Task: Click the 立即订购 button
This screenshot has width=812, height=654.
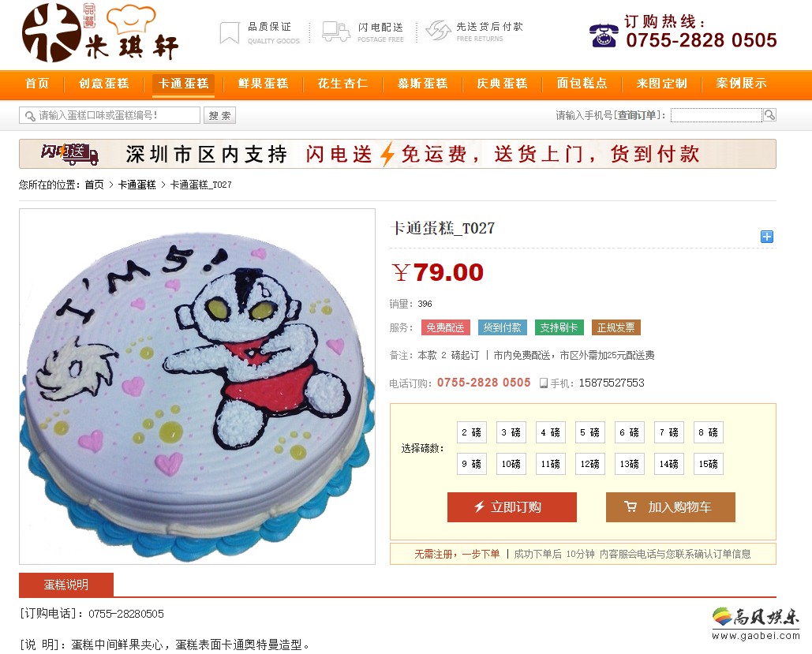Action: [512, 507]
